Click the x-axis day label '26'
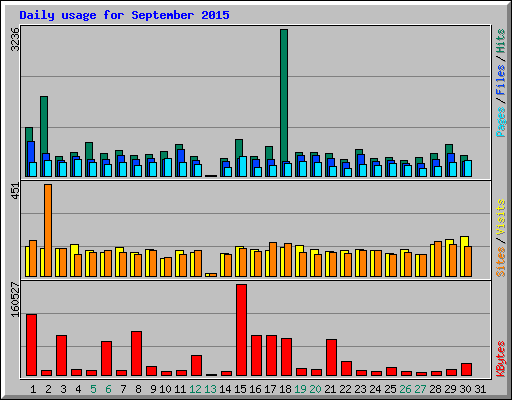Screen dimensions: 512x400 pos(405,389)
